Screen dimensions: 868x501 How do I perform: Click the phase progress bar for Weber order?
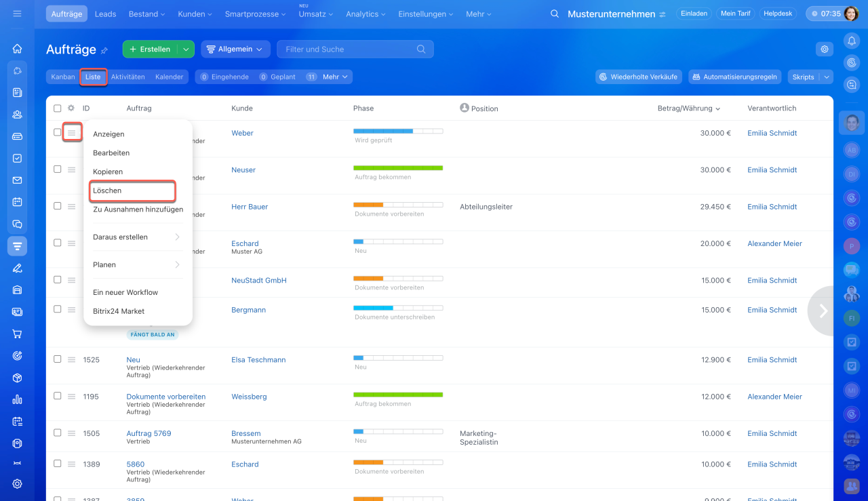click(397, 130)
